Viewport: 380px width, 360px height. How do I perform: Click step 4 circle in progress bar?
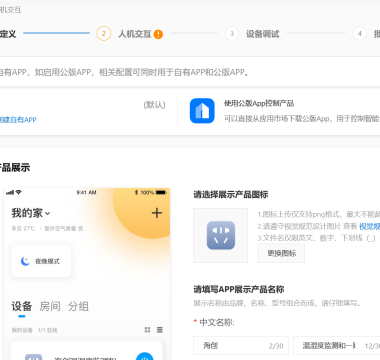pos(360,34)
